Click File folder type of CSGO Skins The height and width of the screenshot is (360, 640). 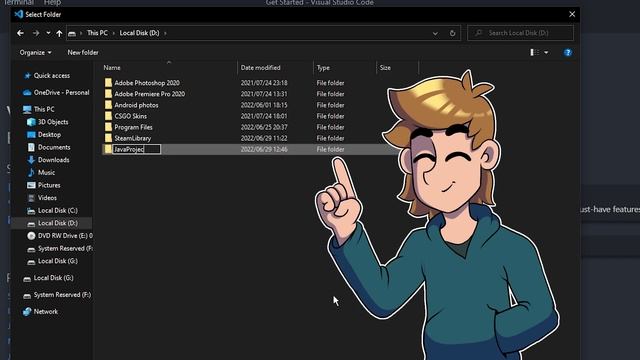(x=330, y=116)
